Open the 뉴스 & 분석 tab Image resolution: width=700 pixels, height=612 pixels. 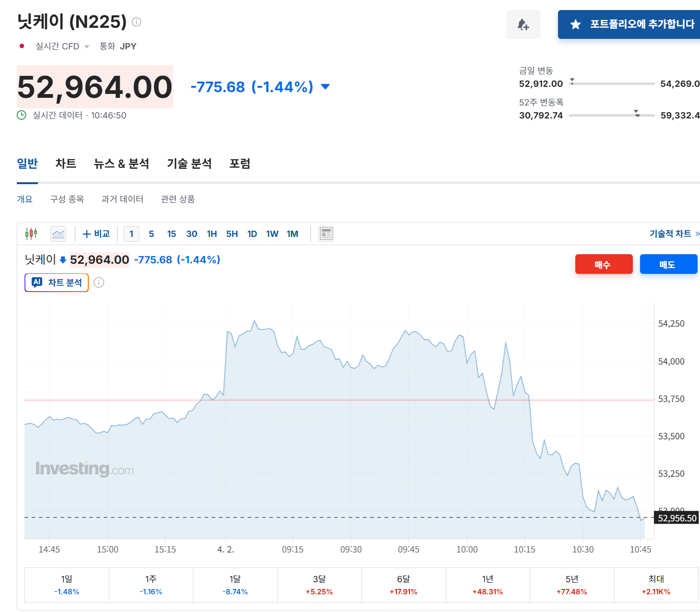coord(121,164)
